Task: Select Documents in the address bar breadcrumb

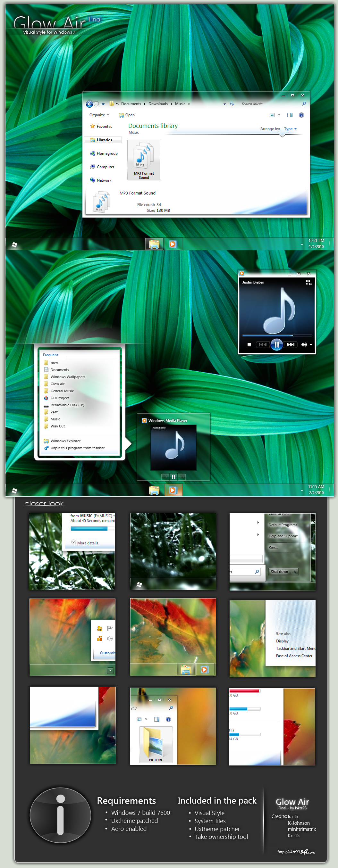Action: click(x=131, y=104)
